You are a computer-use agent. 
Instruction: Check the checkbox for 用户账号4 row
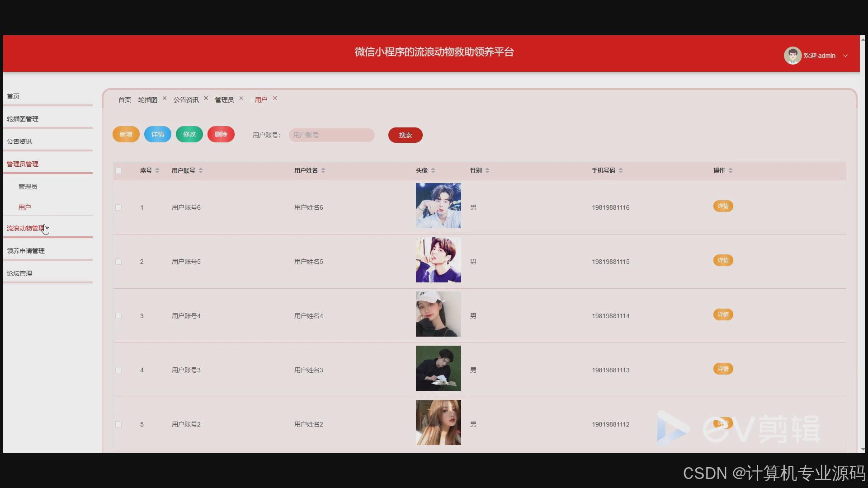coord(118,315)
